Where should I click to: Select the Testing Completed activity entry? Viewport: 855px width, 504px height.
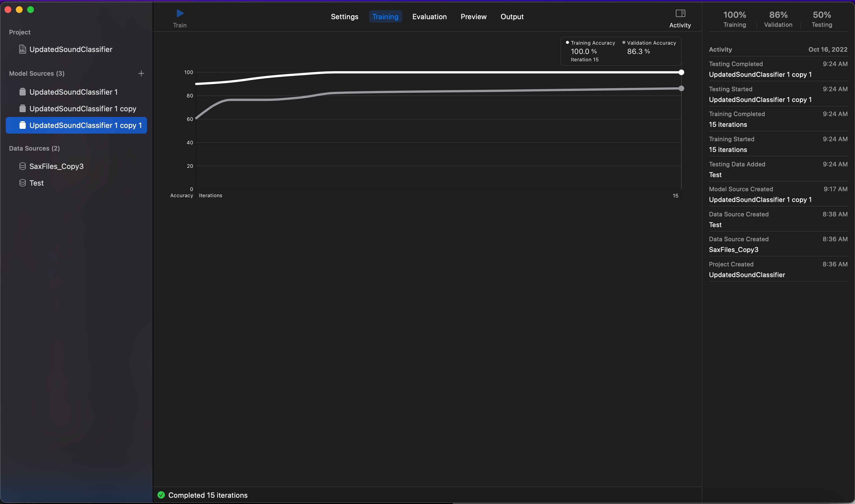pos(778,69)
